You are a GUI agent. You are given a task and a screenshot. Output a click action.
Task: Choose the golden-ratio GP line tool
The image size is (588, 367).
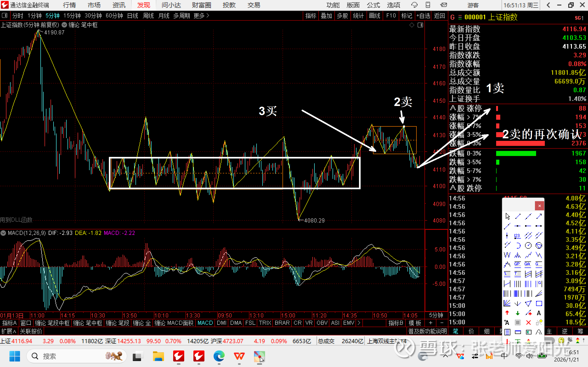point(517,264)
